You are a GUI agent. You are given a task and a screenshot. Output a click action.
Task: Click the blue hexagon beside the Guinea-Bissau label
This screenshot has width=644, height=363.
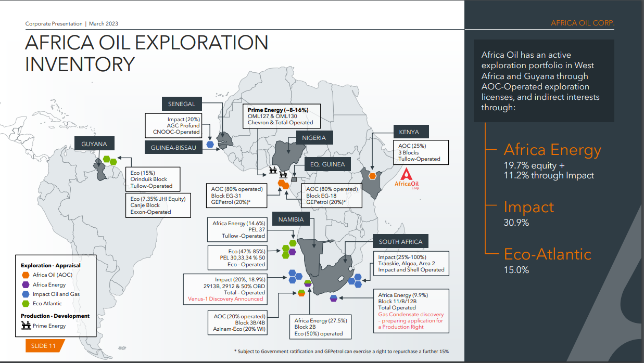(210, 144)
